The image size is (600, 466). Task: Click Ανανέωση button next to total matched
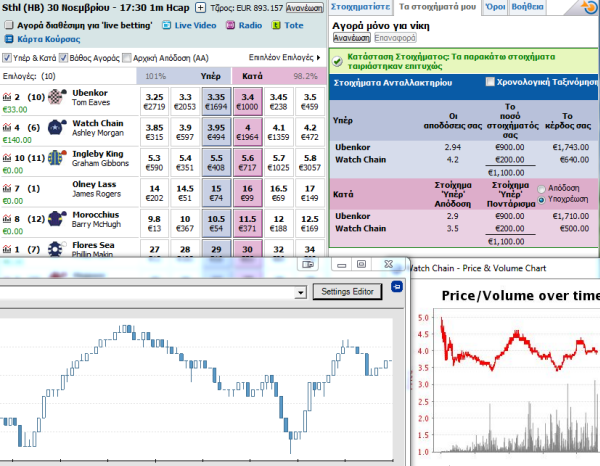[305, 8]
